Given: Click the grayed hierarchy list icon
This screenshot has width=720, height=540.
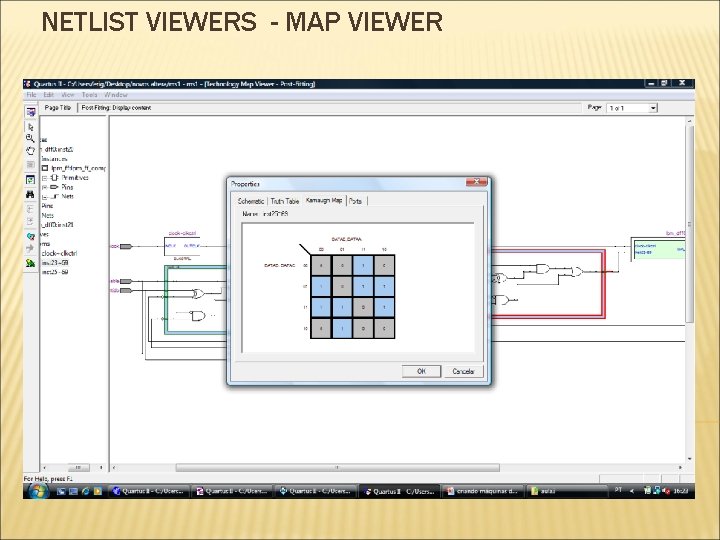Looking at the screenshot, I should tap(30, 164).
